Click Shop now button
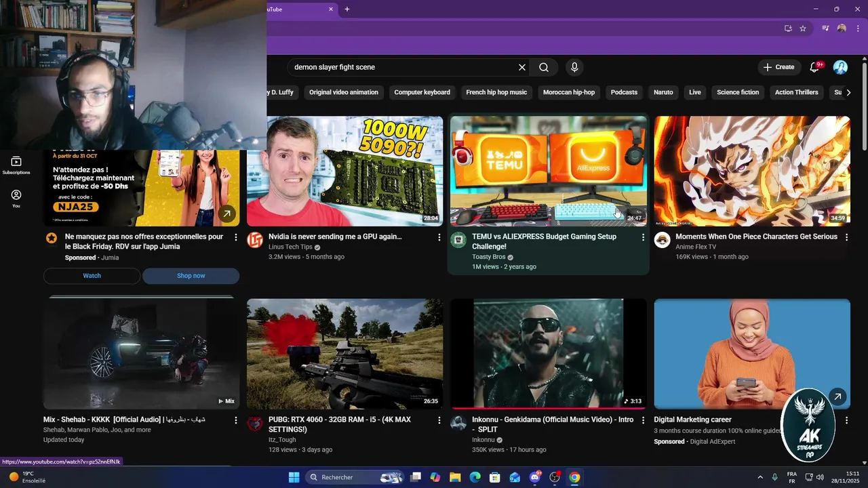Screen dimensions: 868x488 coord(191,276)
